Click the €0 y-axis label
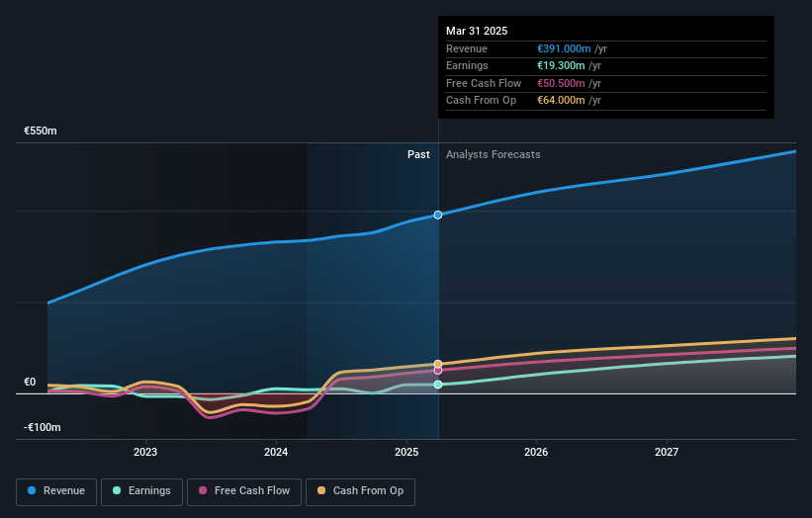Screen dimensions: 812x518 [x=30, y=382]
